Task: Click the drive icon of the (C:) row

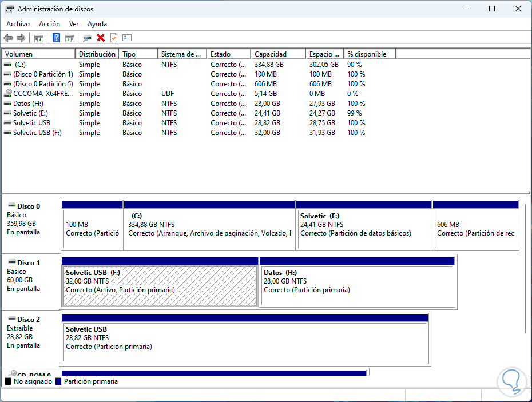Action: [7, 65]
